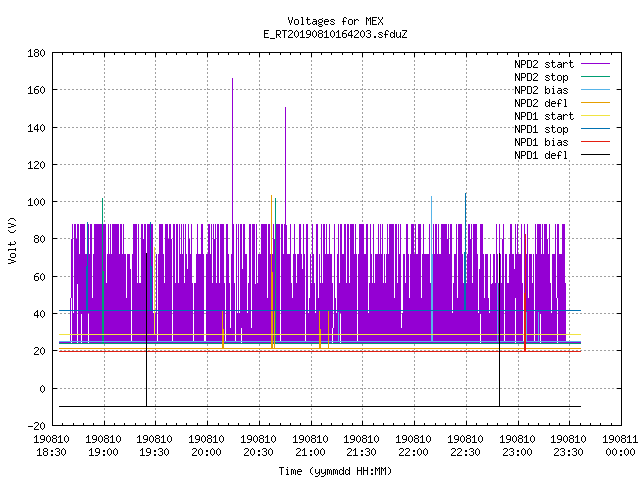This screenshot has height=480, width=640.
Task: Click the 'NPD2 stop' legend label
Action: [541, 77]
